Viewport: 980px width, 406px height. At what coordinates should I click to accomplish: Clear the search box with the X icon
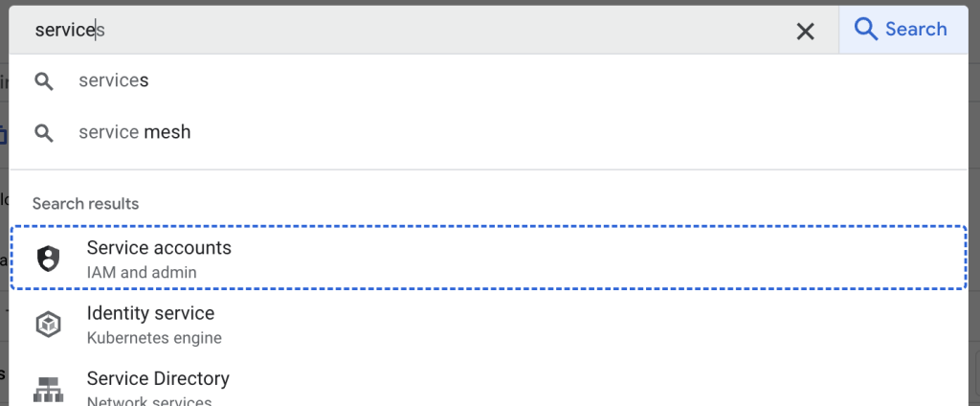805,32
